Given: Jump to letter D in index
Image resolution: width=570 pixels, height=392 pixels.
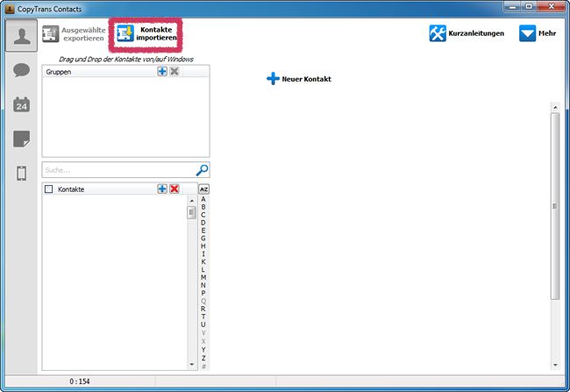Looking at the screenshot, I should [203, 223].
